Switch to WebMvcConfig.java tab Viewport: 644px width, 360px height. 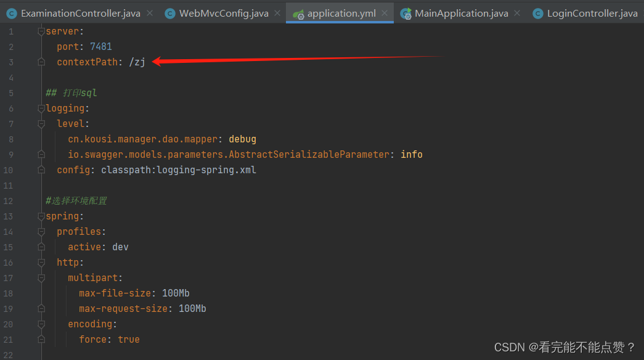tap(224, 14)
